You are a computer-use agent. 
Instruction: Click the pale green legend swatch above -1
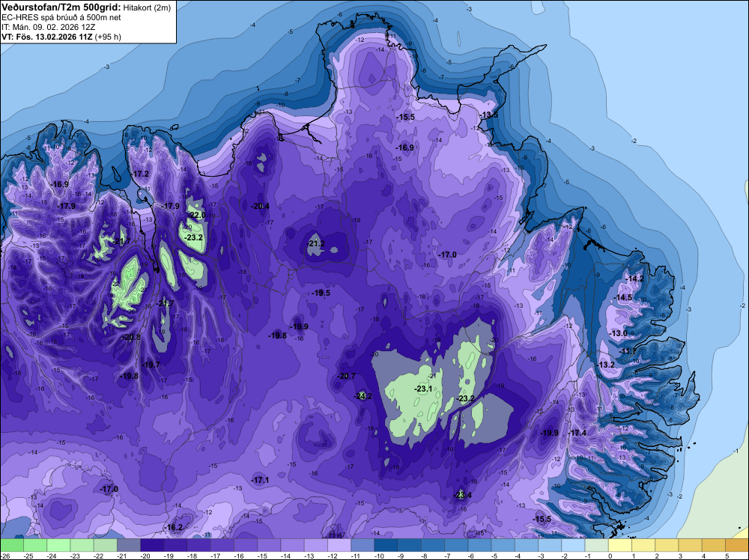597,545
